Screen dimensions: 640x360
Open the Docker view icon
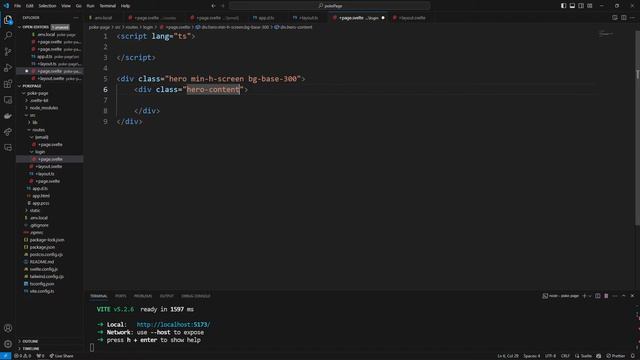tap(8, 116)
